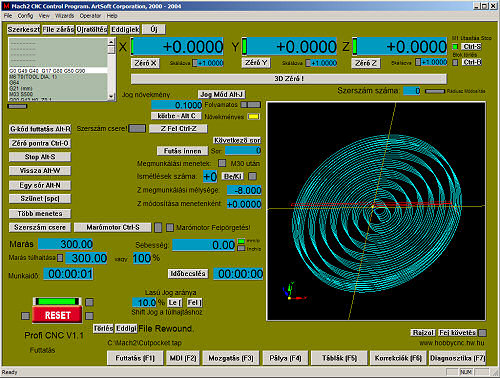Click the Jog Mód Alt-J button
Viewport: 500px width, 378px height.
pyautogui.click(x=222, y=94)
